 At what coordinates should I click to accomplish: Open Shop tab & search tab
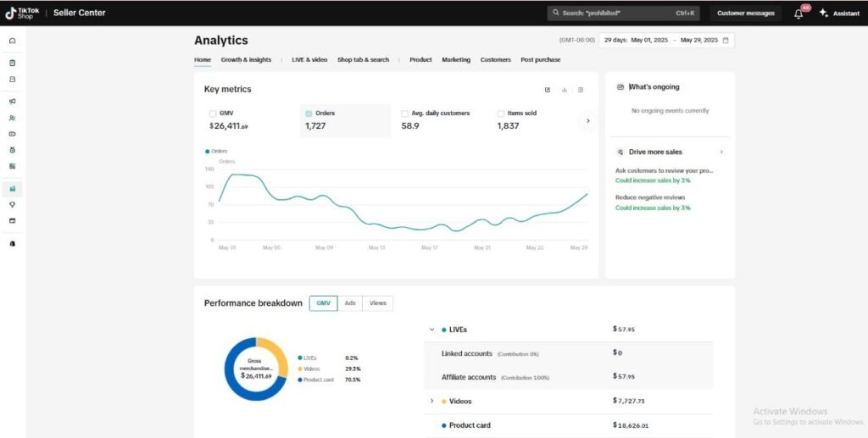click(x=363, y=59)
